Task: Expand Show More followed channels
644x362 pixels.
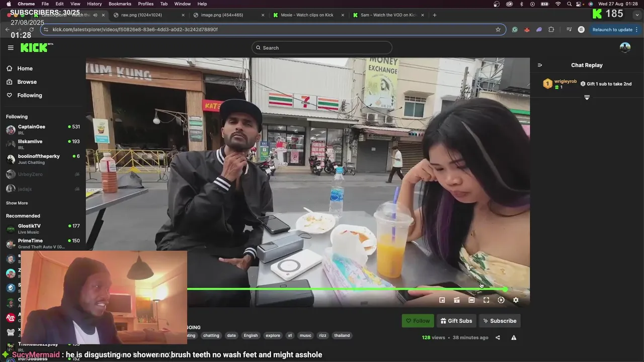Action: 17,203
